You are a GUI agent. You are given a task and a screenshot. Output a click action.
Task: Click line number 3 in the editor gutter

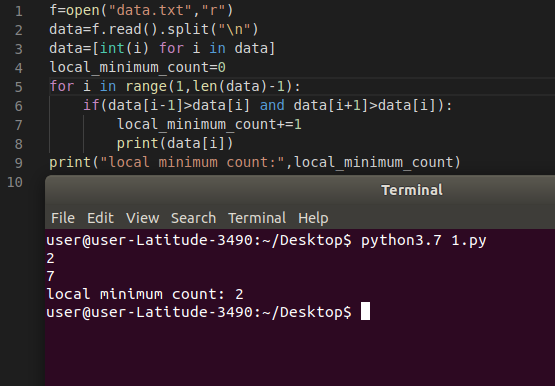tap(19, 49)
